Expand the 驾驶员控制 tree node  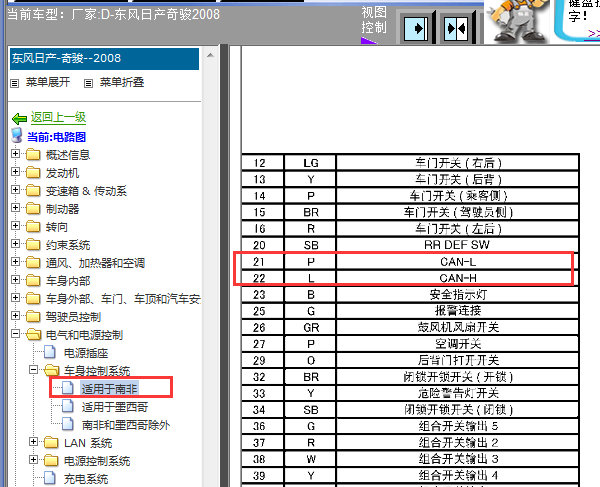(x=15, y=315)
